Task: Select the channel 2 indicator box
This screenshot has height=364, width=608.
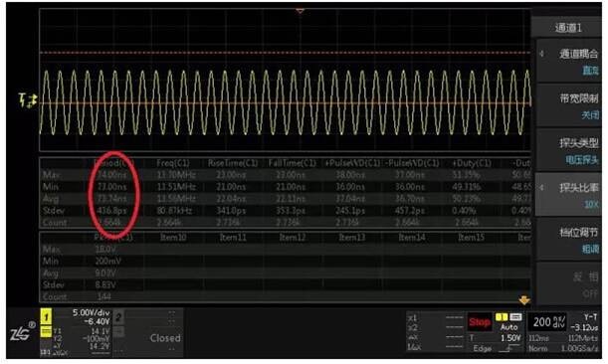Action: [x=118, y=317]
